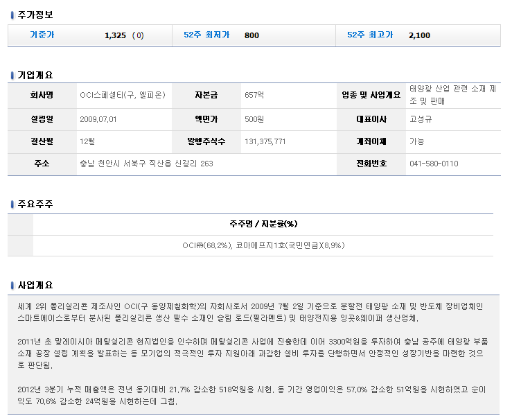Select CEO name 고성규
This screenshot has height=420, width=512.
(x=421, y=119)
